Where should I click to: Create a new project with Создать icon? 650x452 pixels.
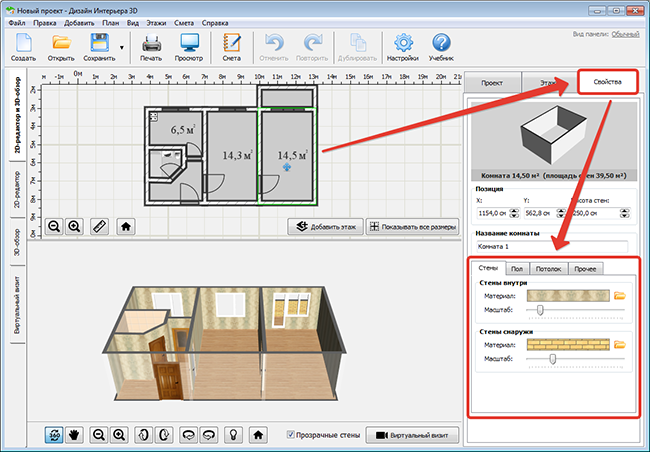[x=23, y=47]
